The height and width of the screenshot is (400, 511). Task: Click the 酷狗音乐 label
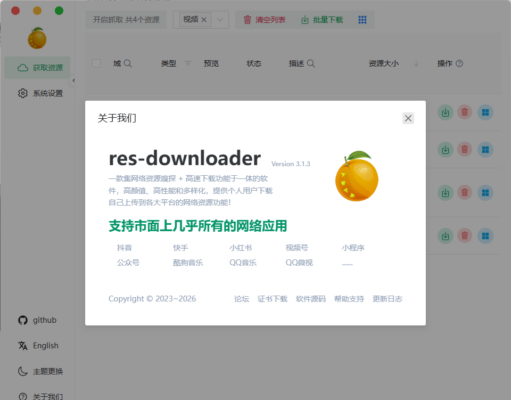[x=188, y=263]
